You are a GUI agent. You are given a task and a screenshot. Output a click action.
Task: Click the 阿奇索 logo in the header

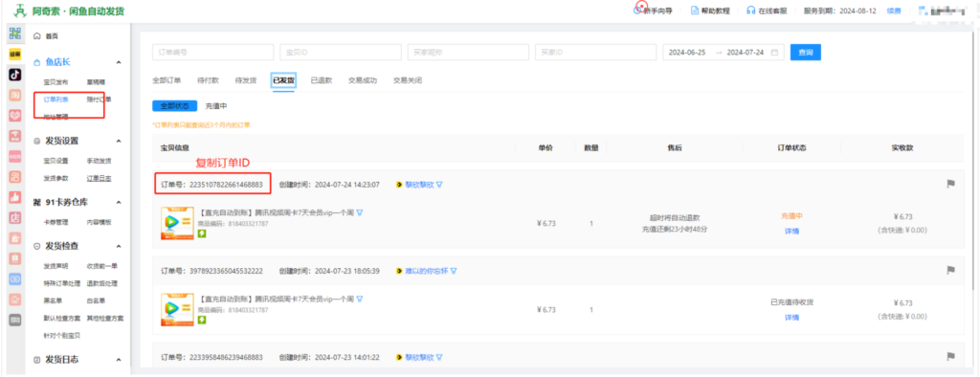click(21, 11)
